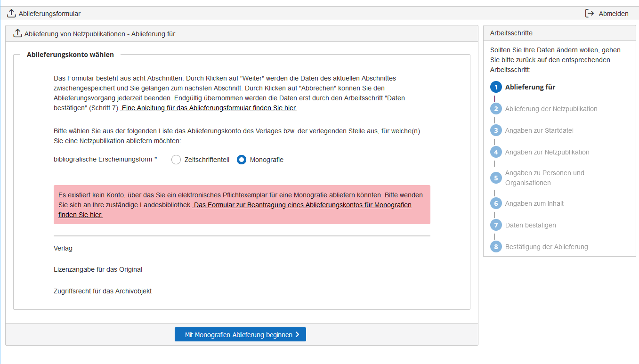The width and height of the screenshot is (639, 364).
Task: Go to Angaben zur Startdatei step
Action: pyautogui.click(x=539, y=130)
